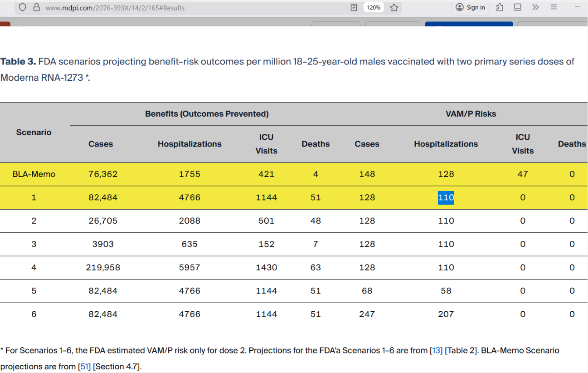Screen dimensions: 588x373
Task: Click the 68 VAM/P cases cell
Action: pos(367,291)
